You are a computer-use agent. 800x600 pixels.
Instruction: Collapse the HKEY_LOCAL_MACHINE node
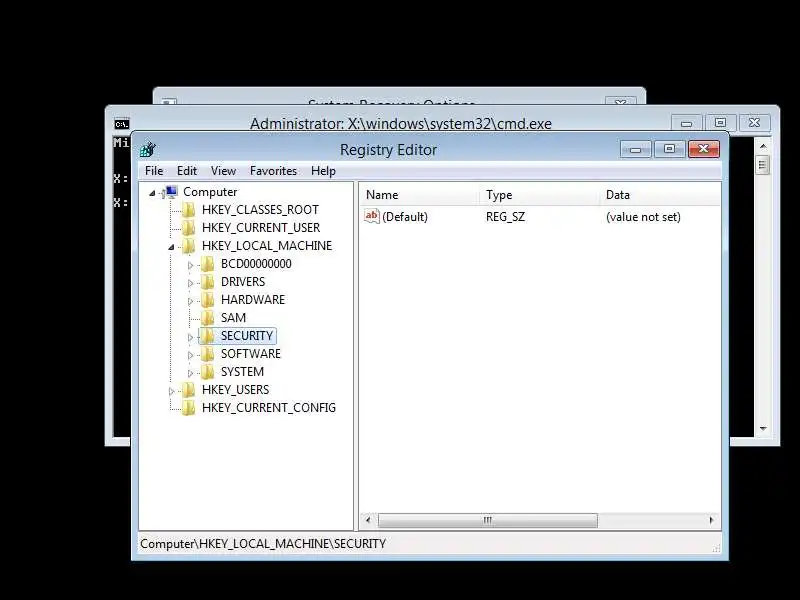[171, 247]
